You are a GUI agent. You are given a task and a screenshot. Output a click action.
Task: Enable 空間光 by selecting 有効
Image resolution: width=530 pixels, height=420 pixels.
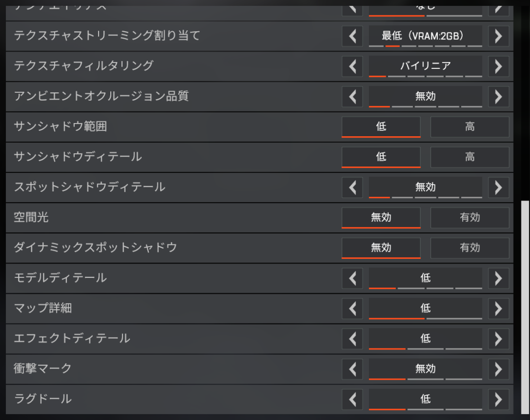[470, 217]
